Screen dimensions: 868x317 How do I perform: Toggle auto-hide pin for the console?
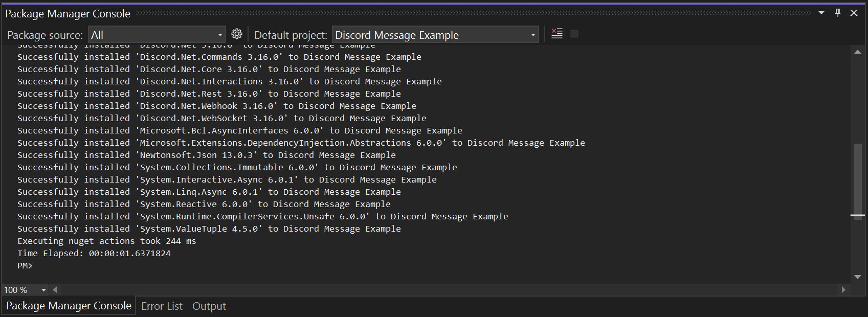pyautogui.click(x=838, y=13)
